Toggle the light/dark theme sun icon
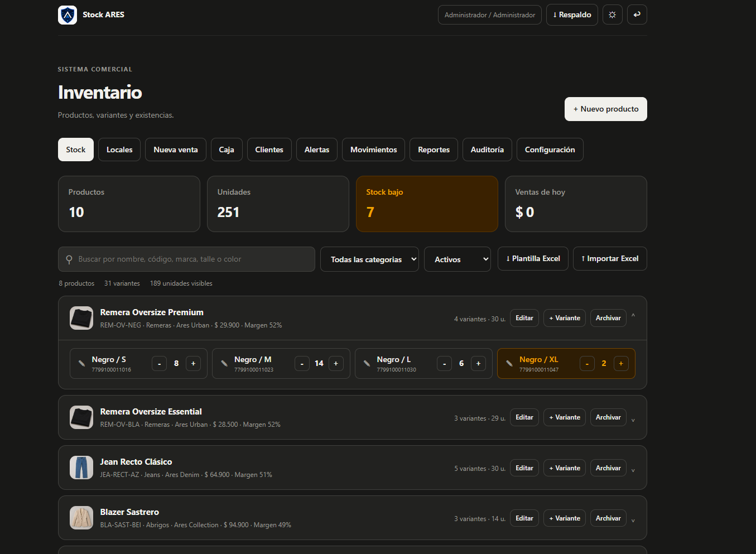 click(x=612, y=15)
